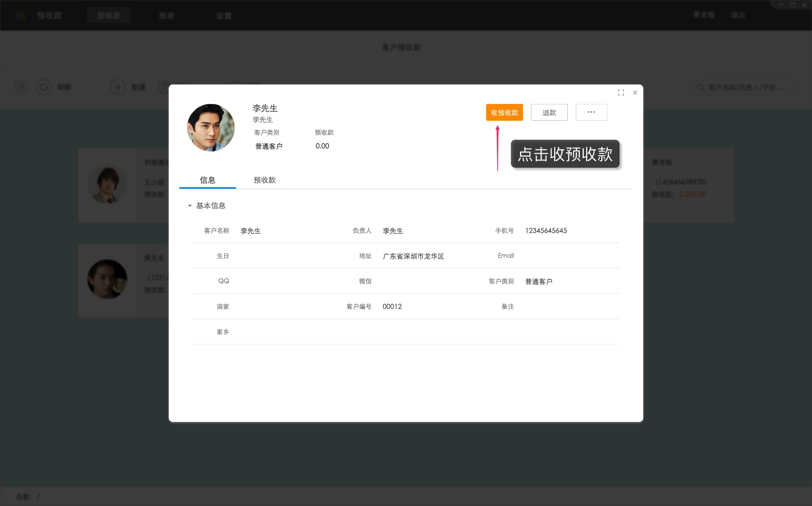Screen dimensions: 812x506
Task: Click the orange 收预收款 button
Action: point(504,112)
